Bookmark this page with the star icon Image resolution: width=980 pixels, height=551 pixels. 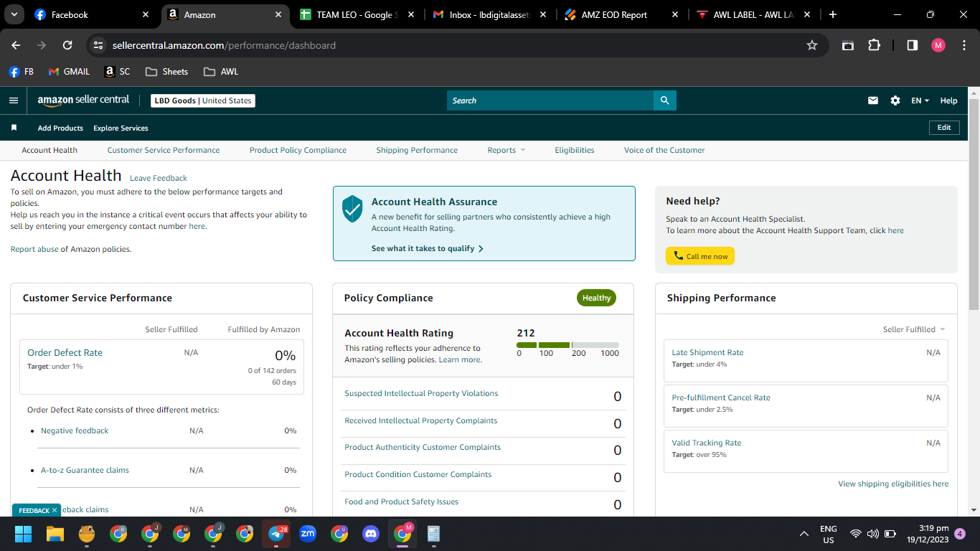(812, 45)
